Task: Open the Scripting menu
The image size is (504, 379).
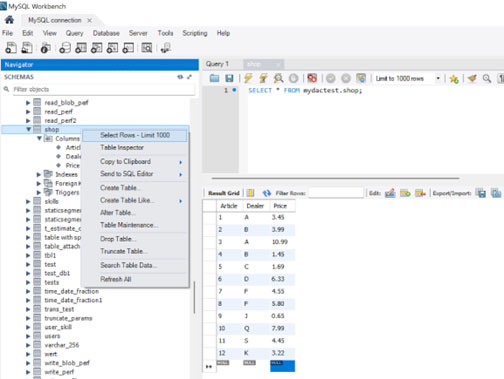Action: [x=195, y=33]
